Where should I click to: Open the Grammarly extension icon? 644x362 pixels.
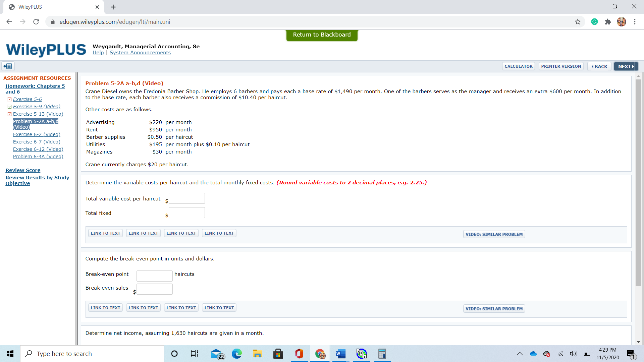(x=594, y=22)
